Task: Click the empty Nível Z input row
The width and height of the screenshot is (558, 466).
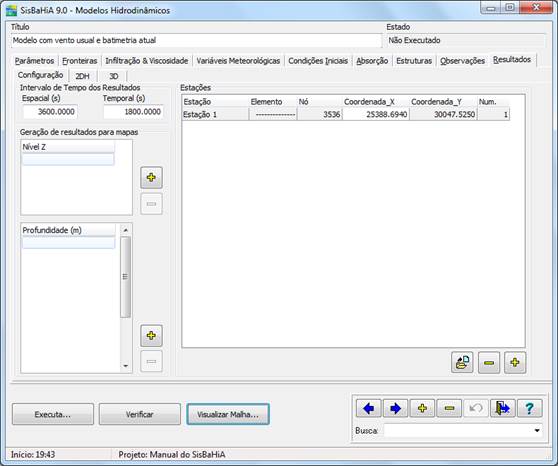Action: [x=68, y=159]
